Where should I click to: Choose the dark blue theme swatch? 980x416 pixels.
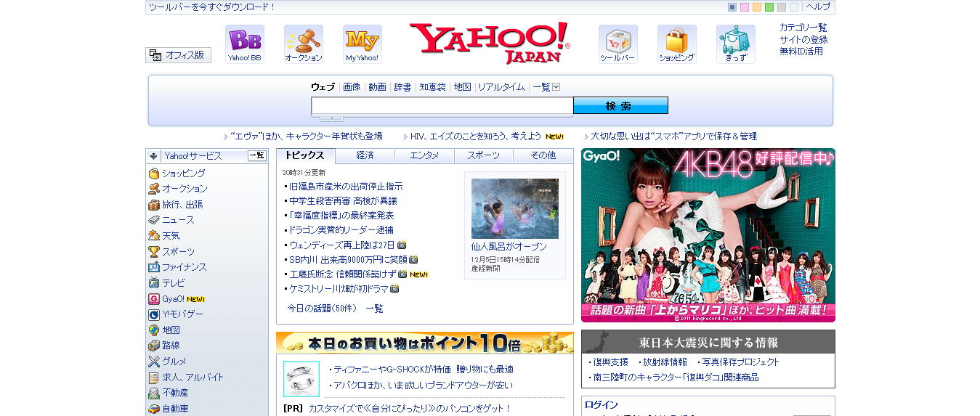(x=732, y=7)
